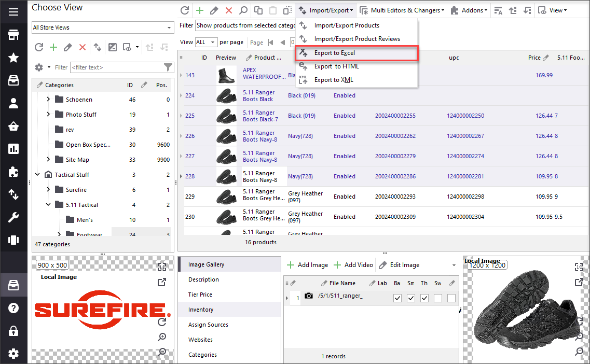The width and height of the screenshot is (590, 364).
Task: Choose Export to Excel
Action: [356, 53]
